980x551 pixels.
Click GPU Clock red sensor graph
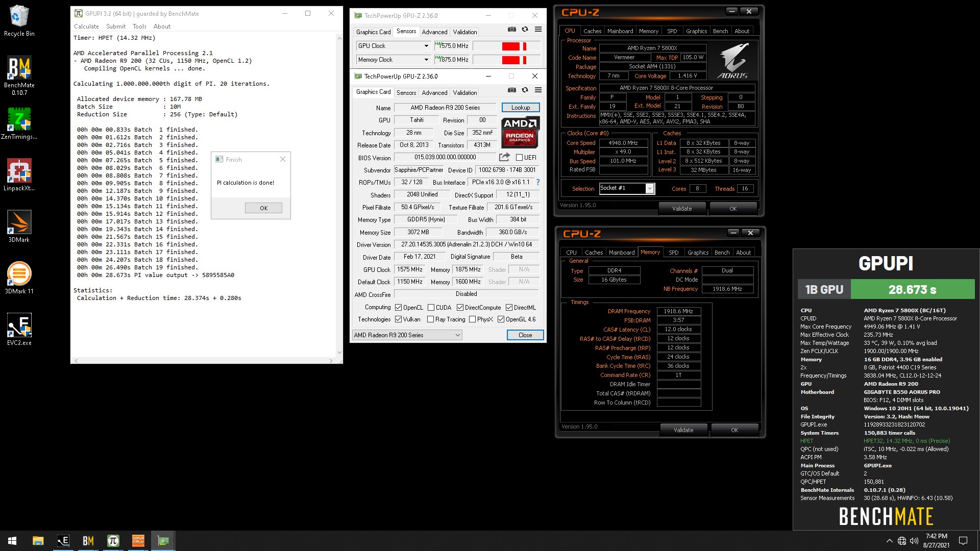[506, 46]
